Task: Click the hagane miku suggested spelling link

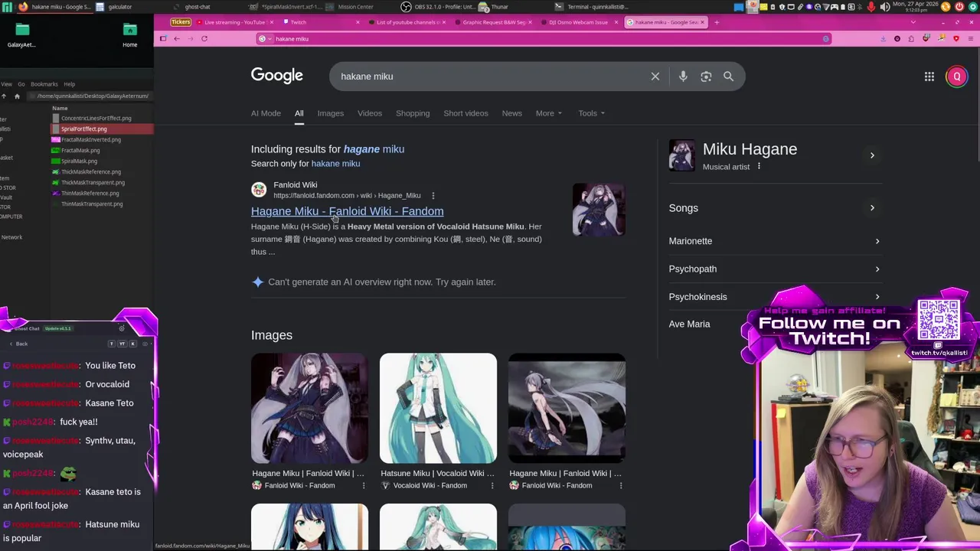Action: tap(374, 149)
